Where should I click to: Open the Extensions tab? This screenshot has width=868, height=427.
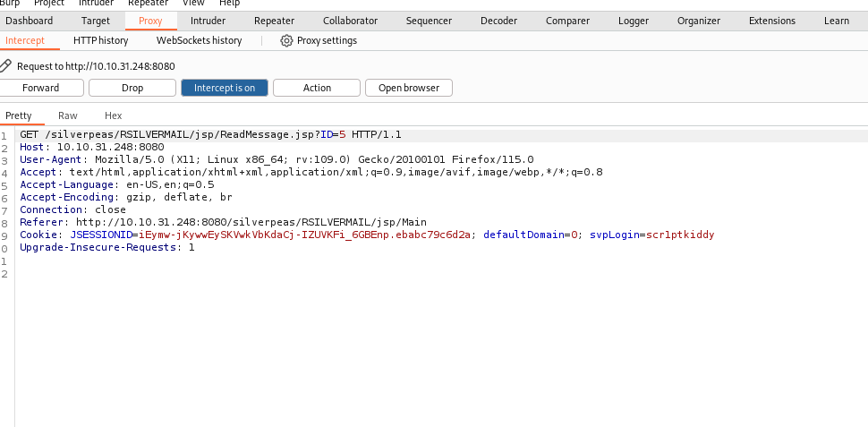point(772,21)
